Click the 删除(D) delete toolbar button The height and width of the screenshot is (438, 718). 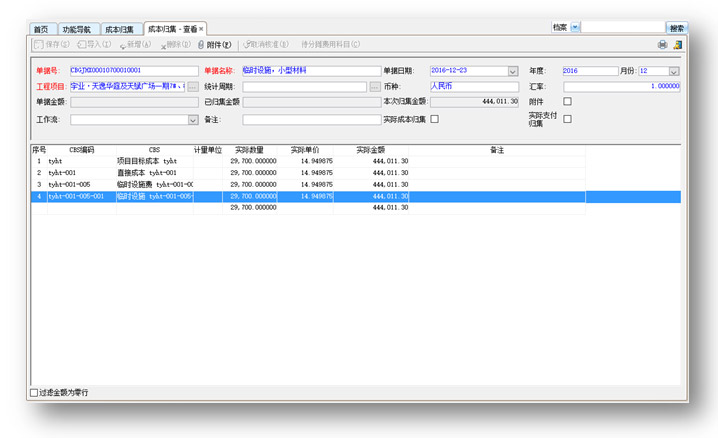click(176, 44)
